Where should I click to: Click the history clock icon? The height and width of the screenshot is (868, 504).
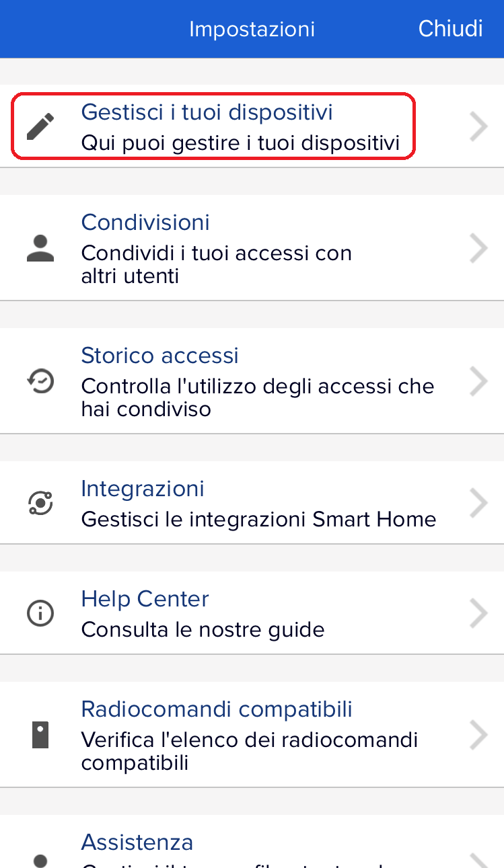pos(40,381)
